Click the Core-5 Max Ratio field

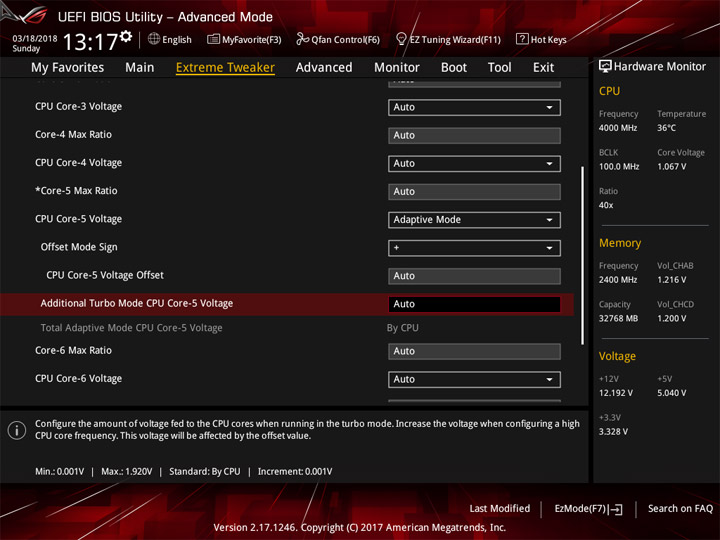click(x=474, y=192)
